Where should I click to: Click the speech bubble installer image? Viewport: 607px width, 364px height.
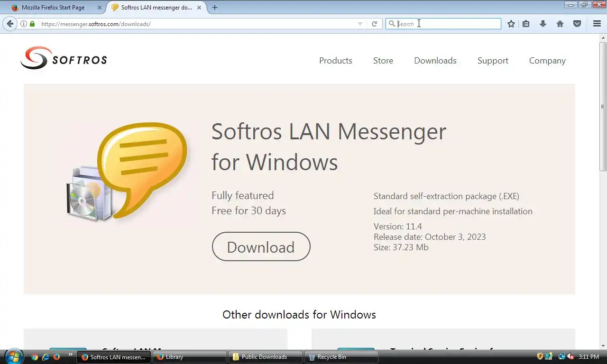[127, 171]
